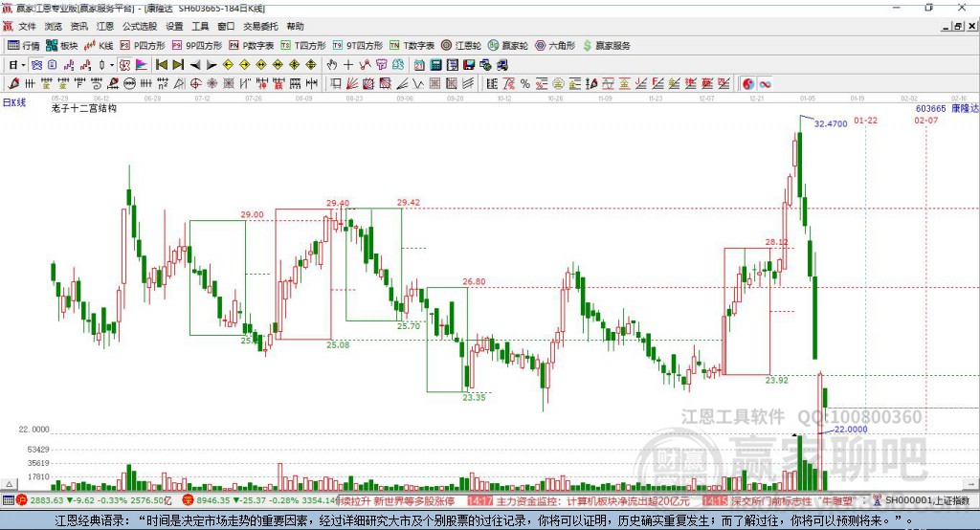This screenshot has height=530, width=980.
Task: Open the calendar icon showing 21
Action: point(419,65)
